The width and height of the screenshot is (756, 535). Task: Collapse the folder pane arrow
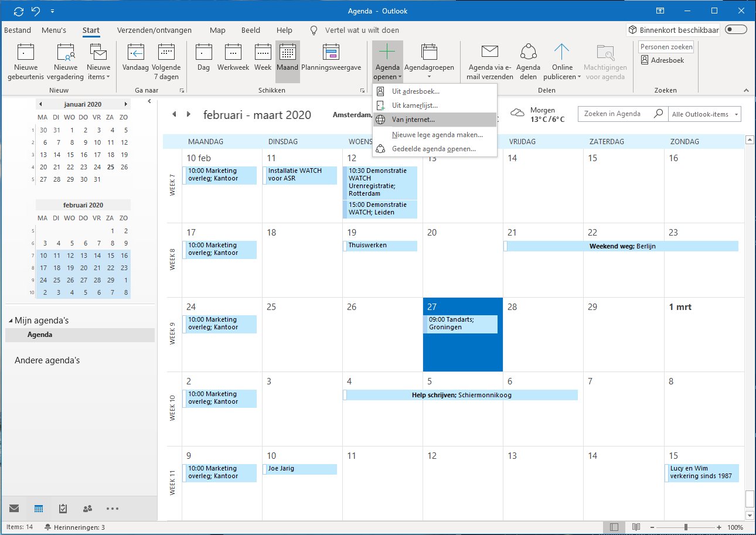click(149, 101)
